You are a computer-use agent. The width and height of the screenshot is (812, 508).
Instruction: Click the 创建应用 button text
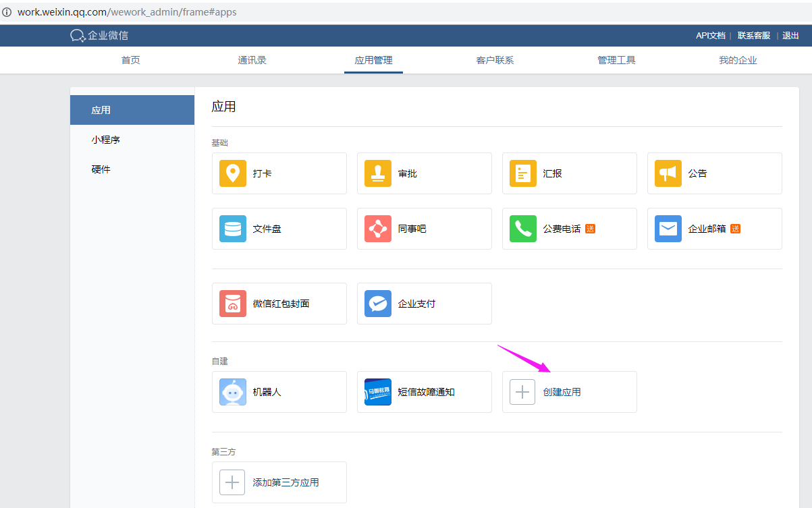562,392
